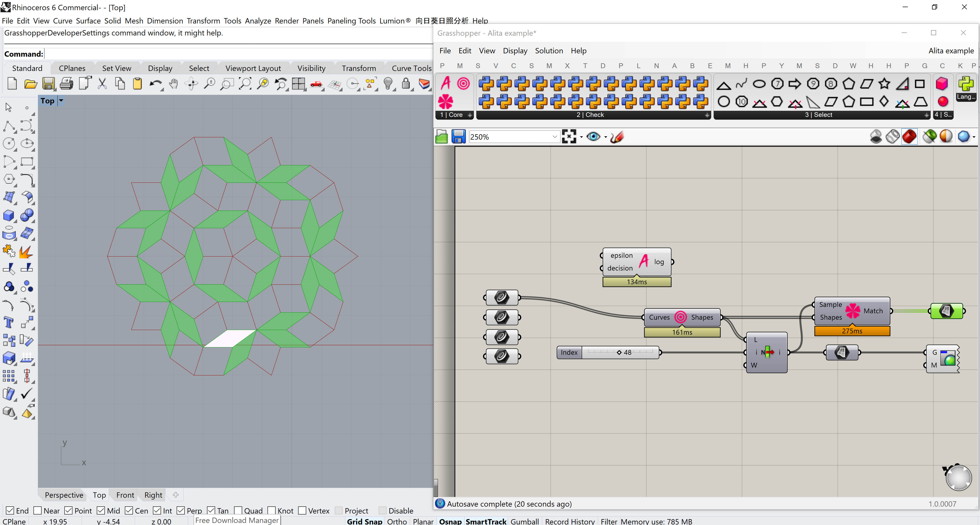
Task: Click the Undo arrow icon
Action: (155, 84)
